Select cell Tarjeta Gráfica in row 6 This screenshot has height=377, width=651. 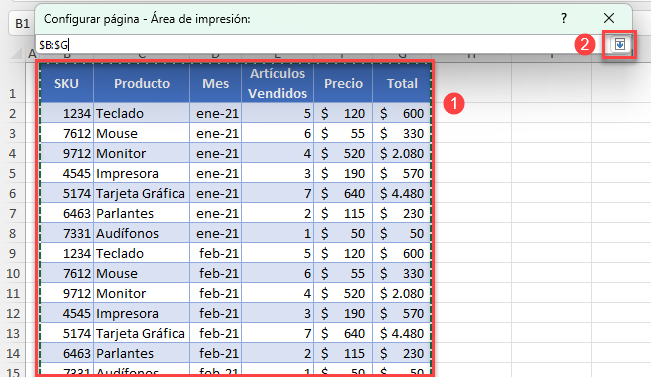pos(142,193)
